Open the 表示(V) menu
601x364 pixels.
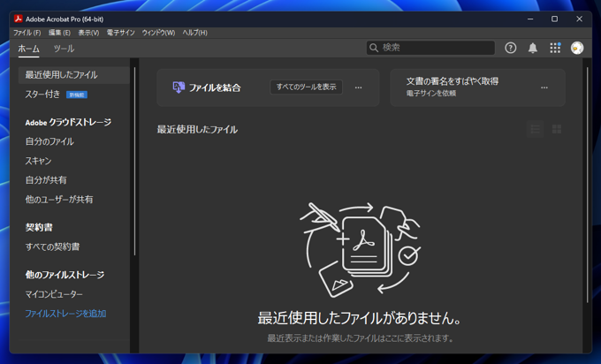88,33
